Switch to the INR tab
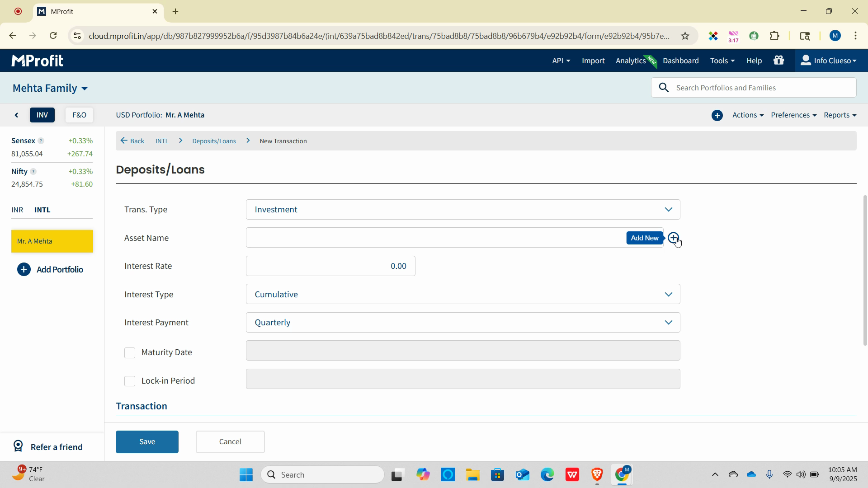Viewport: 868px width, 488px height. [17, 210]
